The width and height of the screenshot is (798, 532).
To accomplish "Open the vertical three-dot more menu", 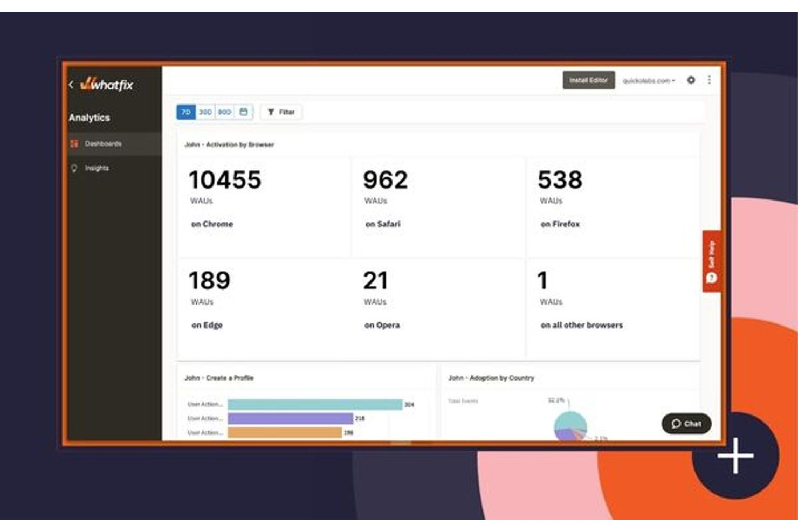I will (x=709, y=80).
